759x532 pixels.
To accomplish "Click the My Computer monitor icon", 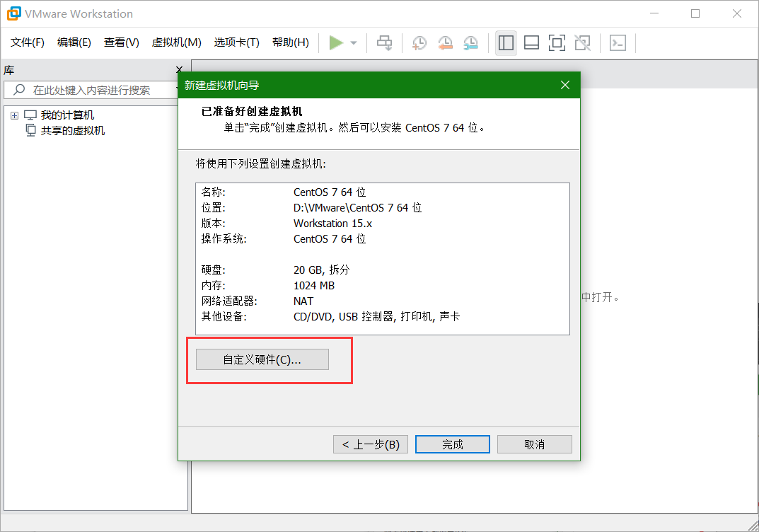I will tap(30, 115).
